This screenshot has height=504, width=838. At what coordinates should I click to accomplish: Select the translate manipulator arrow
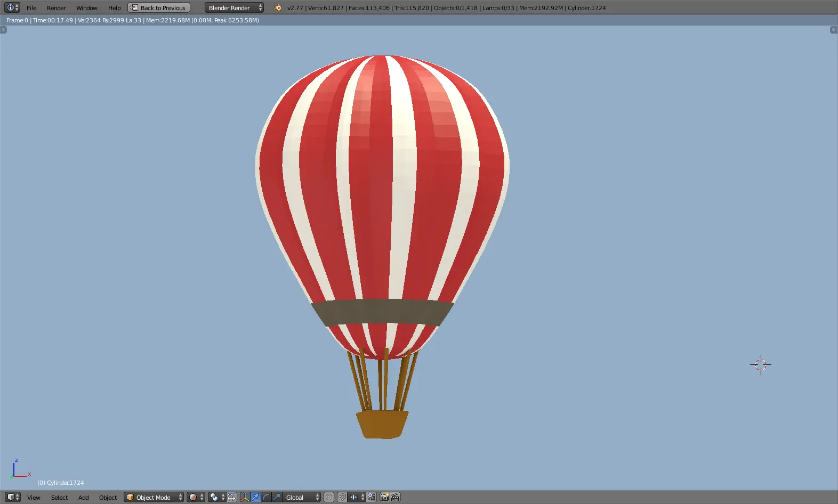click(256, 497)
